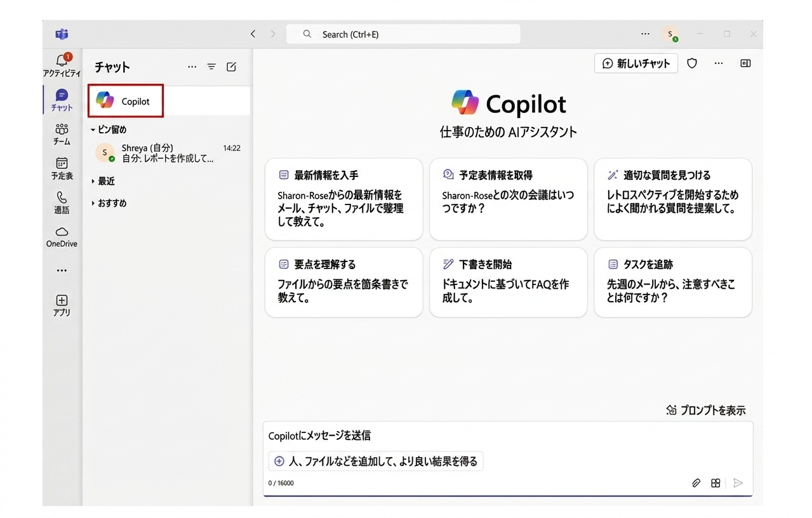Click the shield protection icon

click(x=692, y=63)
